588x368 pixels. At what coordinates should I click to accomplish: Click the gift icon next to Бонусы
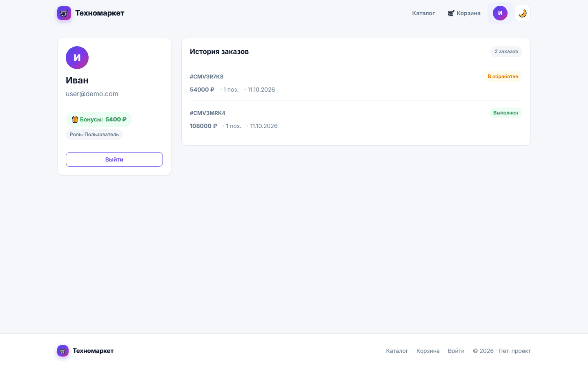click(75, 119)
